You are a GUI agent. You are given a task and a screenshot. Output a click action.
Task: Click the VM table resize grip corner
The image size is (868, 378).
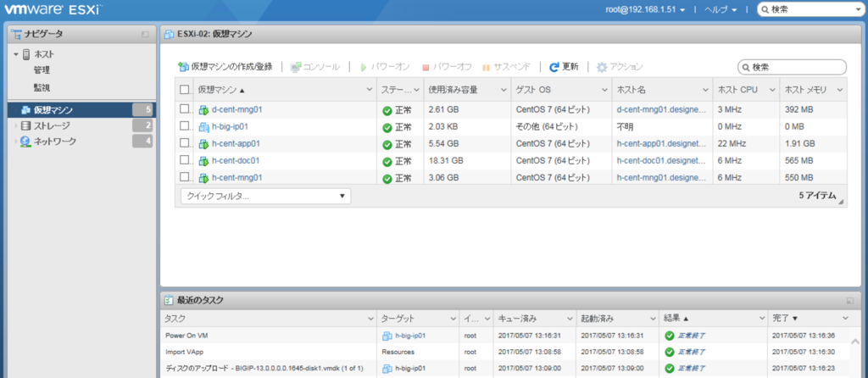click(842, 203)
